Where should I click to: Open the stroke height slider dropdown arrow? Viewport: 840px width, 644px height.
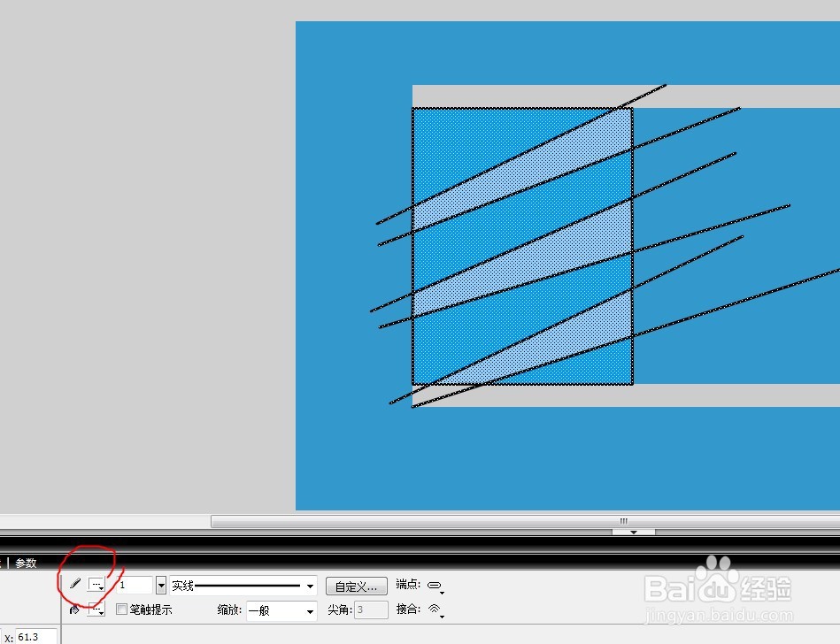coord(161,585)
